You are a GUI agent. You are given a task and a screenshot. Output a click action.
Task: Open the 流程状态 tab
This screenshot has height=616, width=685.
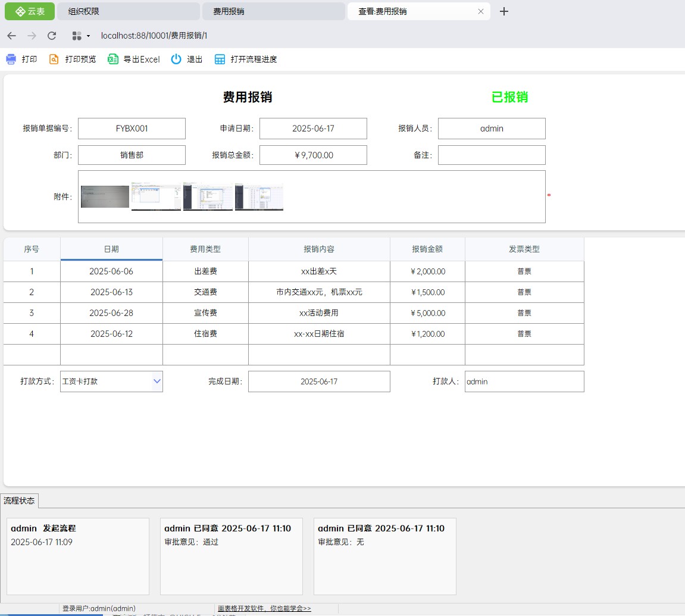[19, 501]
